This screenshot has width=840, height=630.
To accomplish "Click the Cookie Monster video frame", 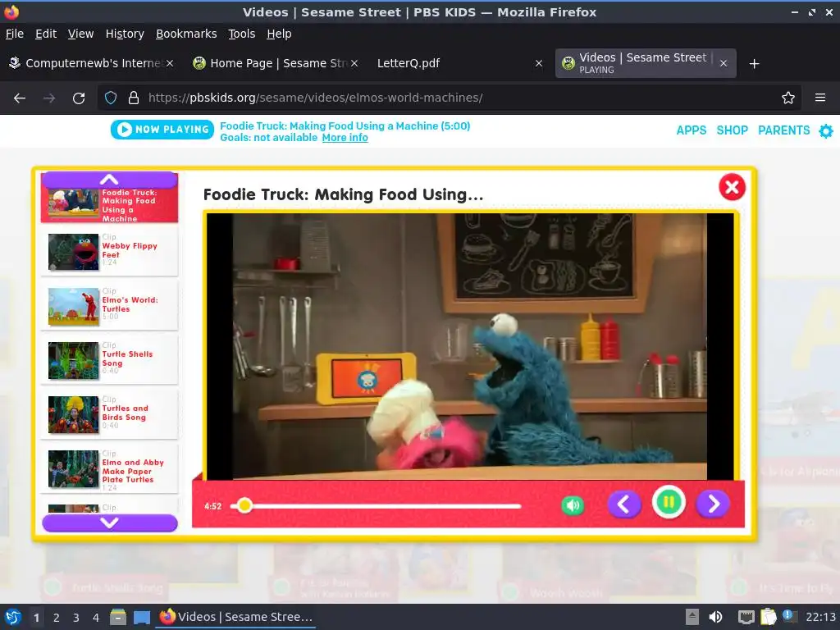I will [x=470, y=346].
